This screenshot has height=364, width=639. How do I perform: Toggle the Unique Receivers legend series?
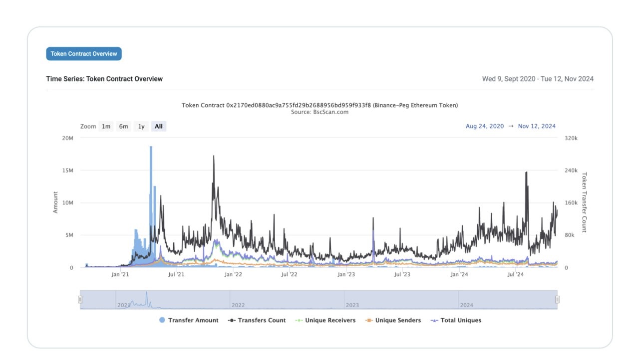click(x=325, y=320)
